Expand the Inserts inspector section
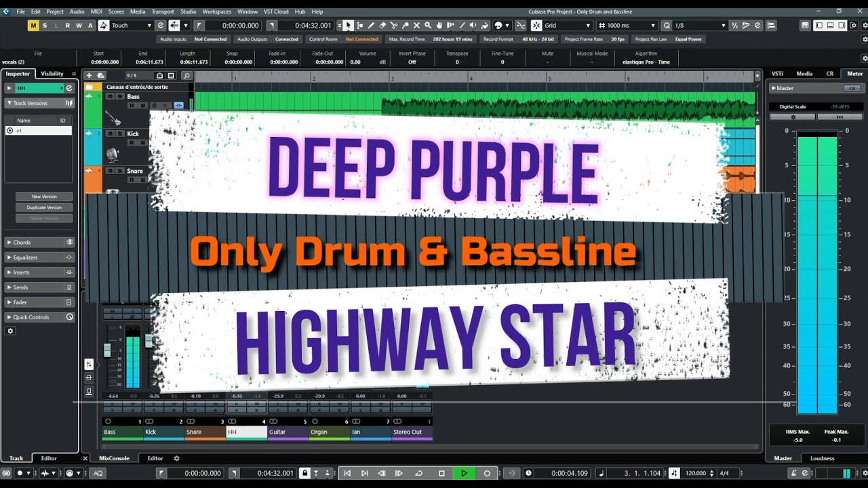This screenshot has width=868, height=488. click(40, 272)
